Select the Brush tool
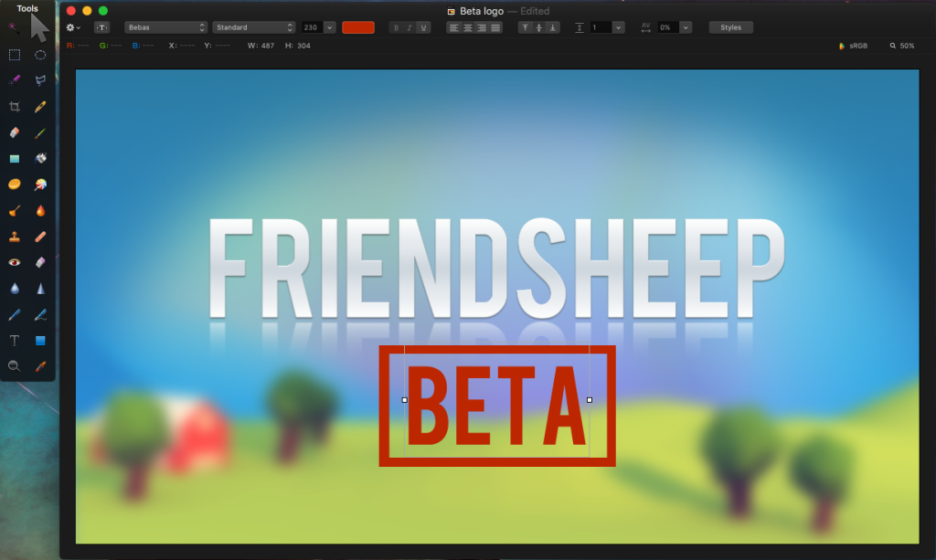936x560 pixels. click(x=40, y=132)
